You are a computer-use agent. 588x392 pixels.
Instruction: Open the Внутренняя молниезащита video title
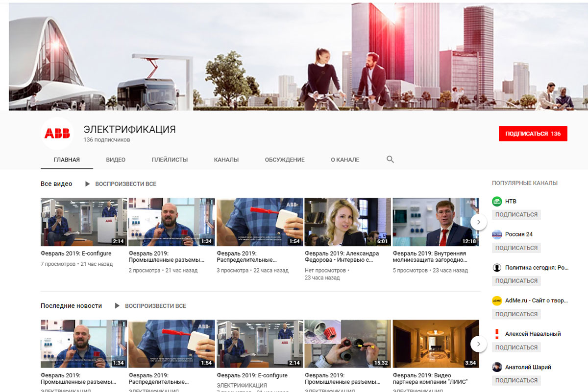click(430, 257)
